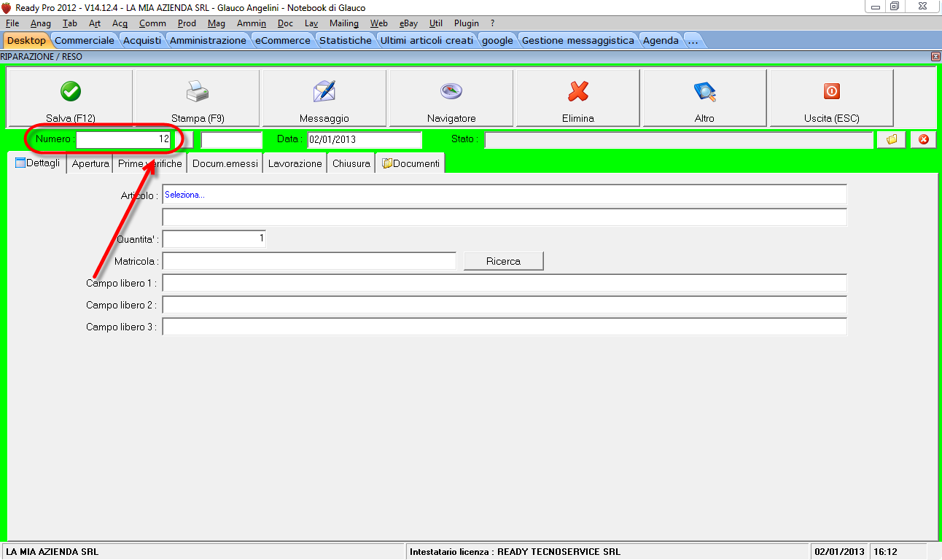
Task: Click the Quantita' field
Action: [214, 239]
